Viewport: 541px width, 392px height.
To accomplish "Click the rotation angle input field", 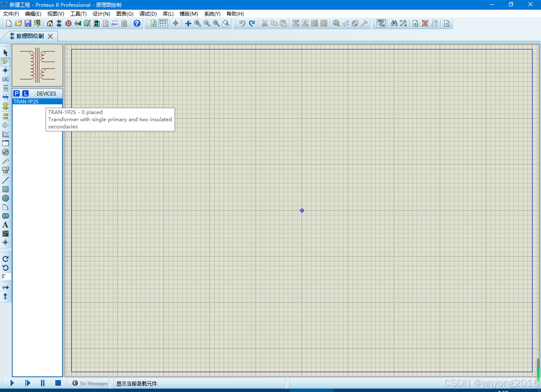I will point(6,276).
